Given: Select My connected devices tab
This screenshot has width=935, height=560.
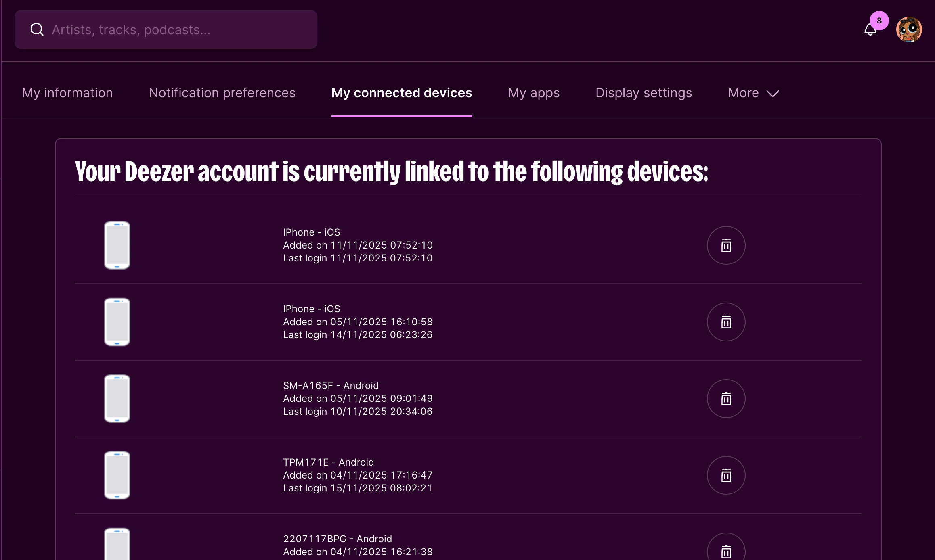Looking at the screenshot, I should 401,93.
